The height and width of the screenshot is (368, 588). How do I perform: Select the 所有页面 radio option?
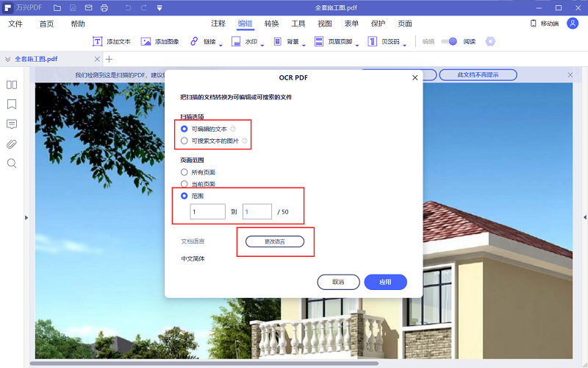point(184,172)
